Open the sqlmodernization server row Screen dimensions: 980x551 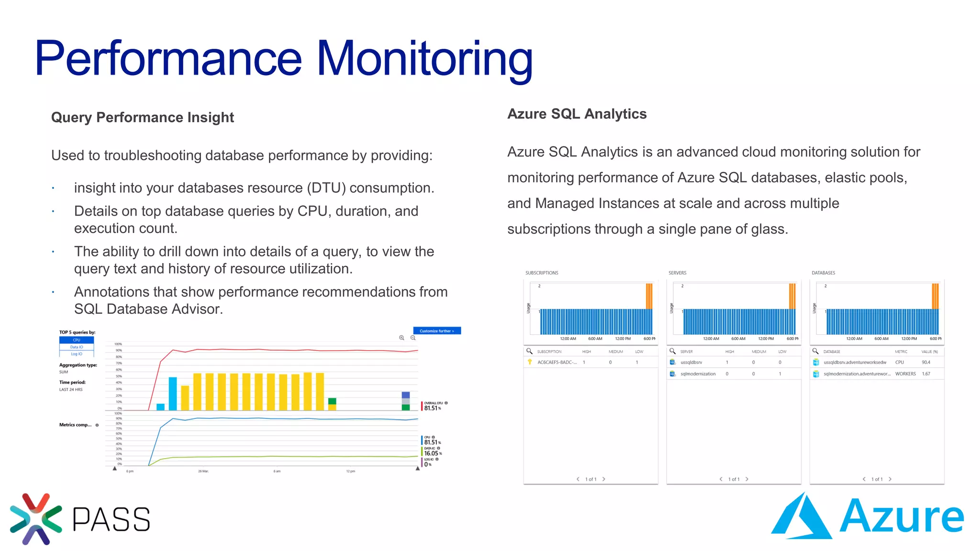point(734,374)
